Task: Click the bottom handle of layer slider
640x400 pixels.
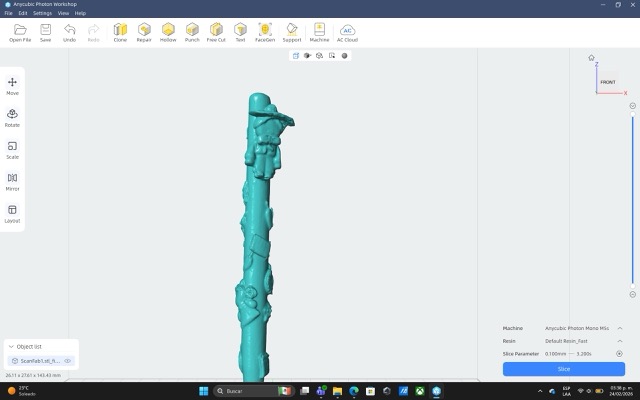Action: [633, 286]
